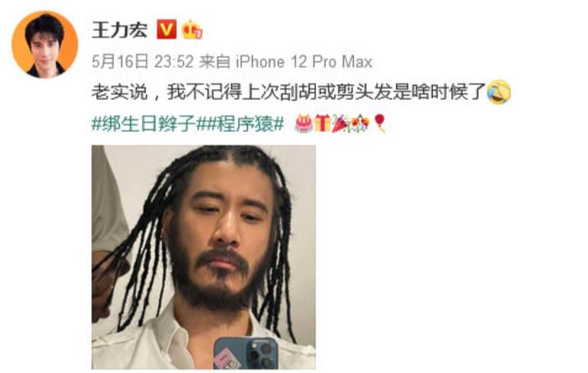
Task: Click the confetti ball emoji
Action: click(361, 123)
